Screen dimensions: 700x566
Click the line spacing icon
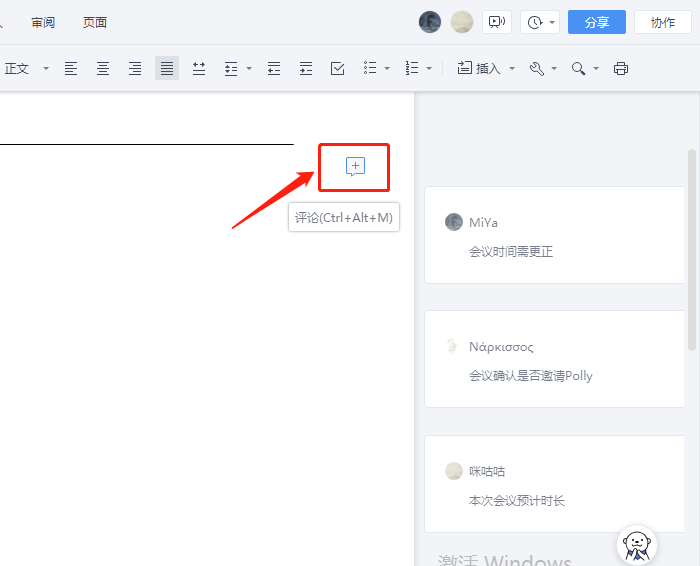[231, 68]
